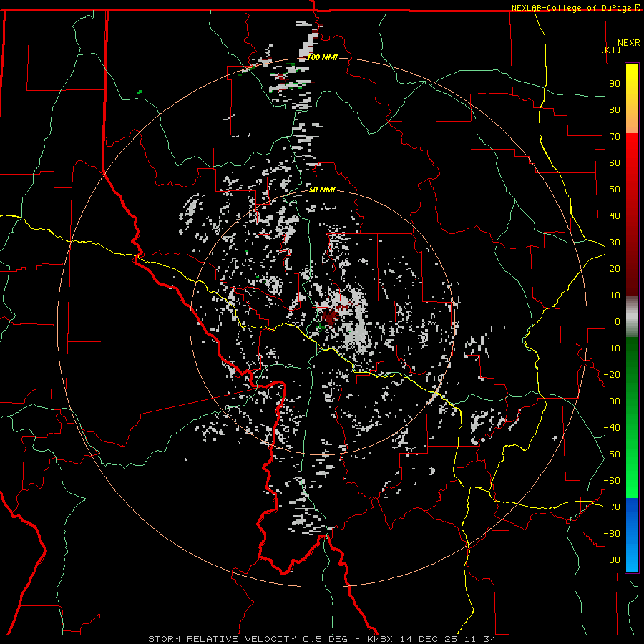Click the 0.5 DEG elevation text

point(326,639)
